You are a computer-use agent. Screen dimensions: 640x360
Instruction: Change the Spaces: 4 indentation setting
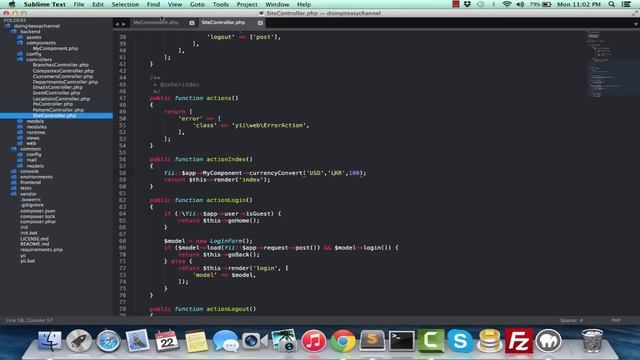571,320
